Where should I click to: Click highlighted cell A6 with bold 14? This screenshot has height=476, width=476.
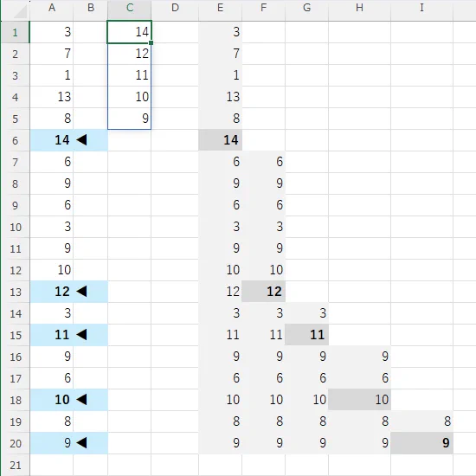coord(52,140)
